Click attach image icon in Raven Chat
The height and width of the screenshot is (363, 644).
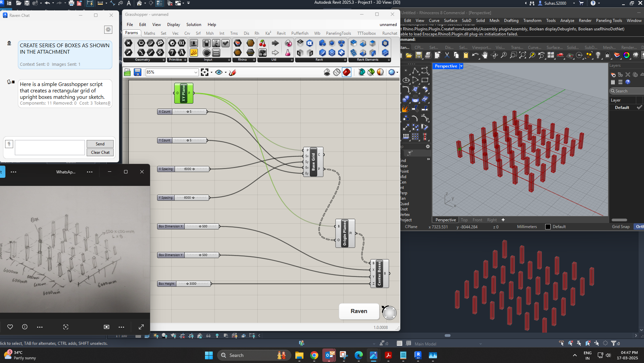(x=9, y=144)
